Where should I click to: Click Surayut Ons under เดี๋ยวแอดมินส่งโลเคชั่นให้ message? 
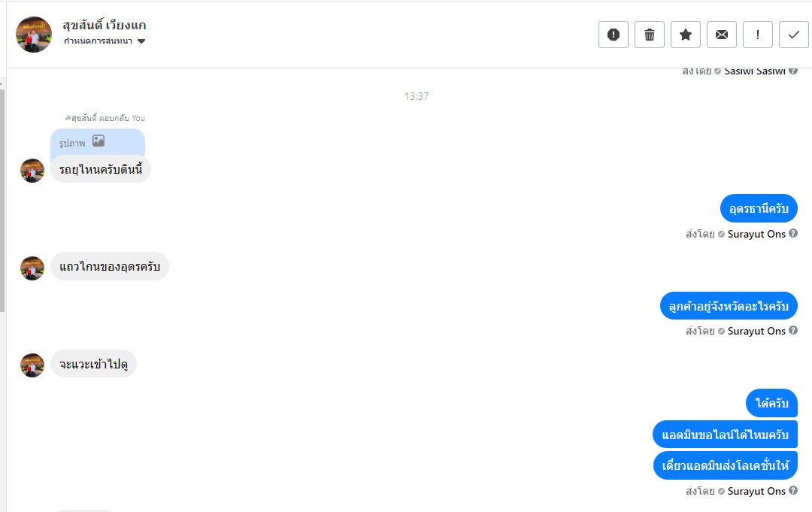click(x=756, y=491)
